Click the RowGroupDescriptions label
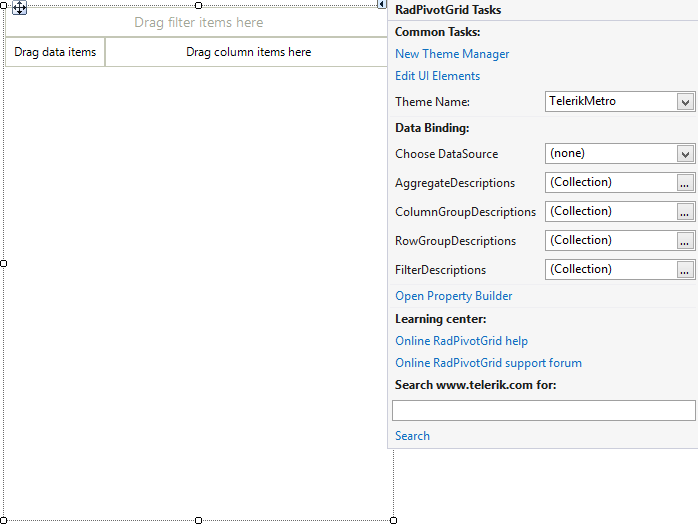The width and height of the screenshot is (698, 524). point(455,241)
